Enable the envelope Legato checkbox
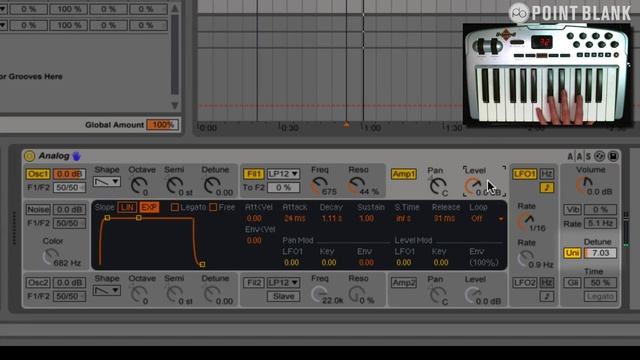The image size is (640, 360). pos(175,207)
